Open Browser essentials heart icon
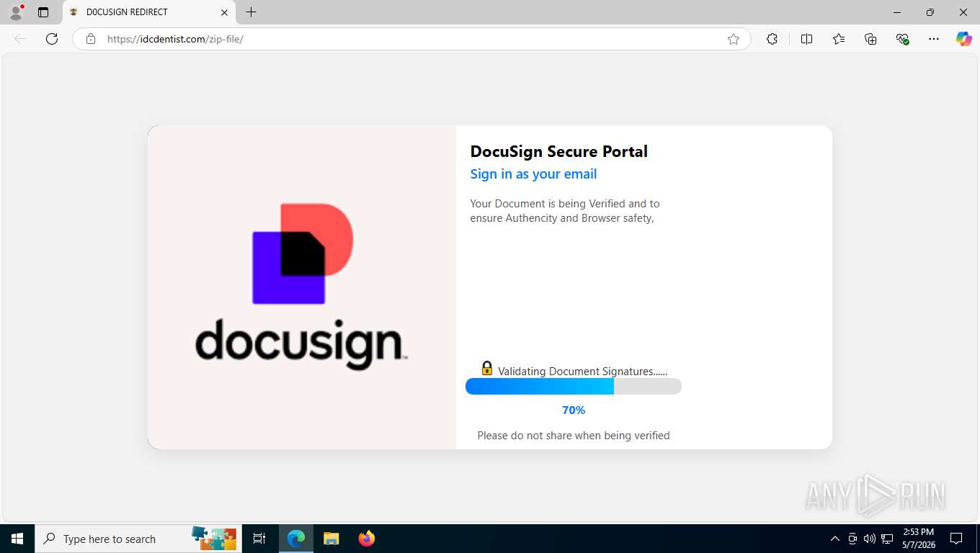The width and height of the screenshot is (980, 553). tap(902, 39)
